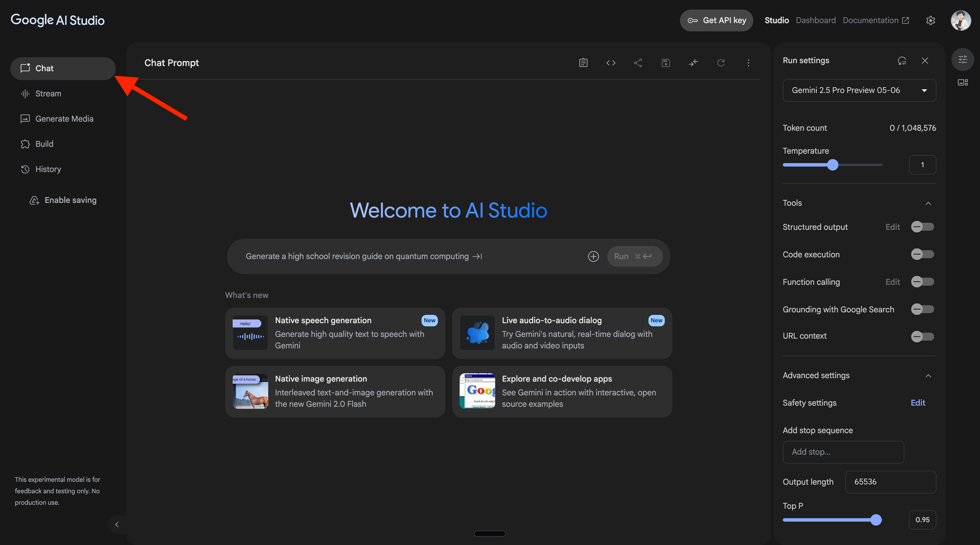The image size is (980, 545).
Task: Click the Get API key button
Action: [x=716, y=21]
